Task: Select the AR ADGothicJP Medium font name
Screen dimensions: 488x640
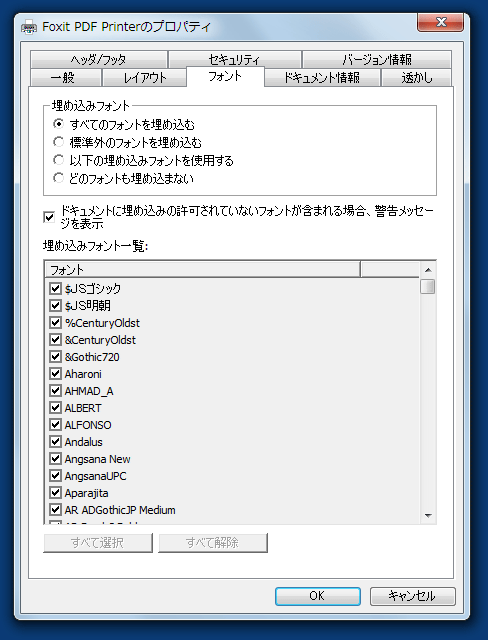Action: 120,510
